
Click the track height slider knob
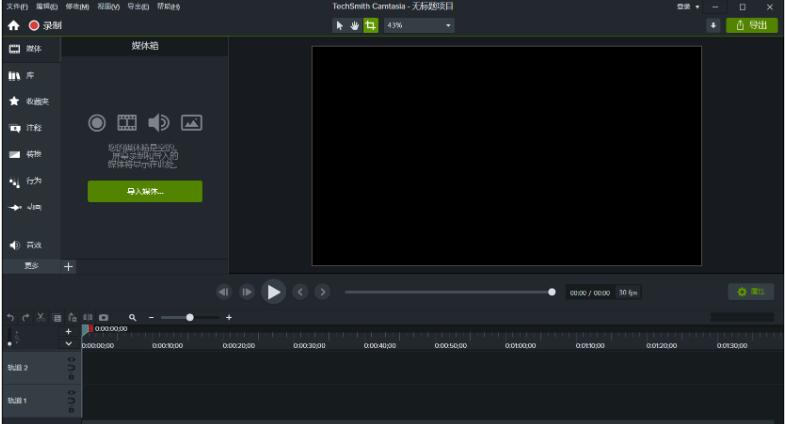[x=10, y=344]
